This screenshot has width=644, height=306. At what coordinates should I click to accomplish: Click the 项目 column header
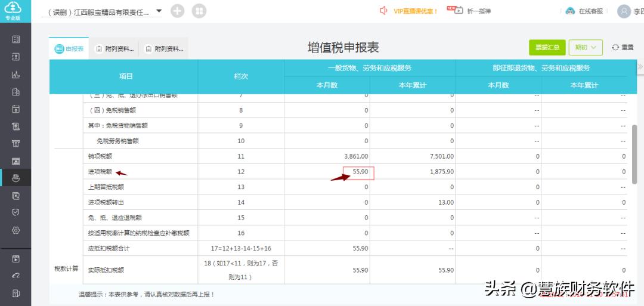tap(126, 76)
